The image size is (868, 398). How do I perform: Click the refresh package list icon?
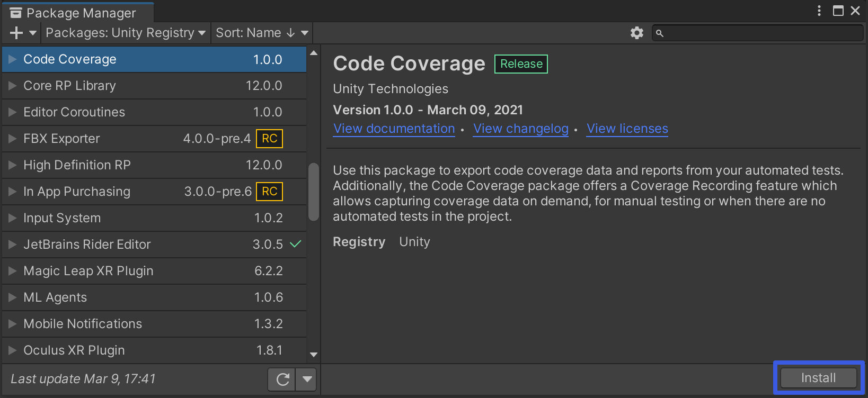coord(282,379)
